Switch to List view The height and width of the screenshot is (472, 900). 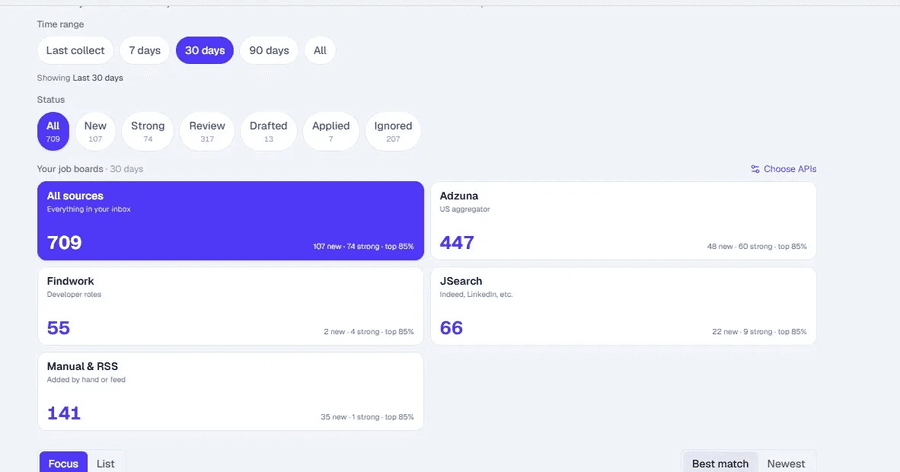106,463
